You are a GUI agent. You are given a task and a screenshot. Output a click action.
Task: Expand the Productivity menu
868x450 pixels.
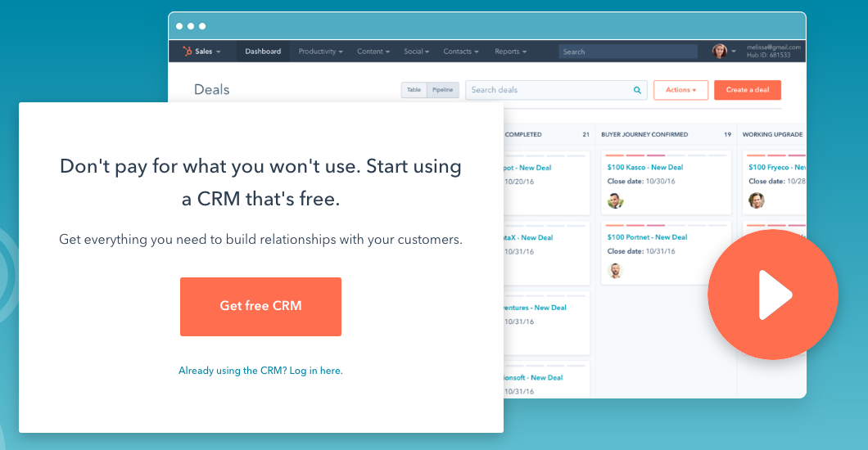[x=320, y=52]
